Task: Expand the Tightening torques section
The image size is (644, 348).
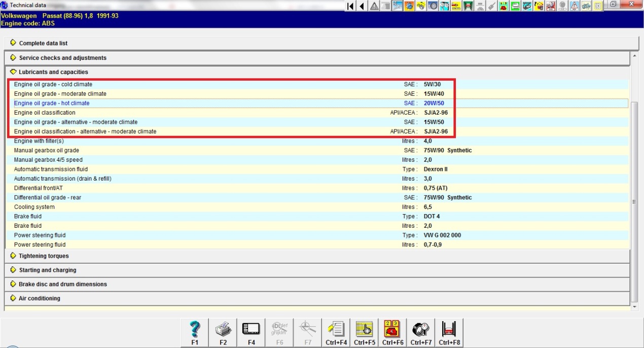Action: point(44,256)
